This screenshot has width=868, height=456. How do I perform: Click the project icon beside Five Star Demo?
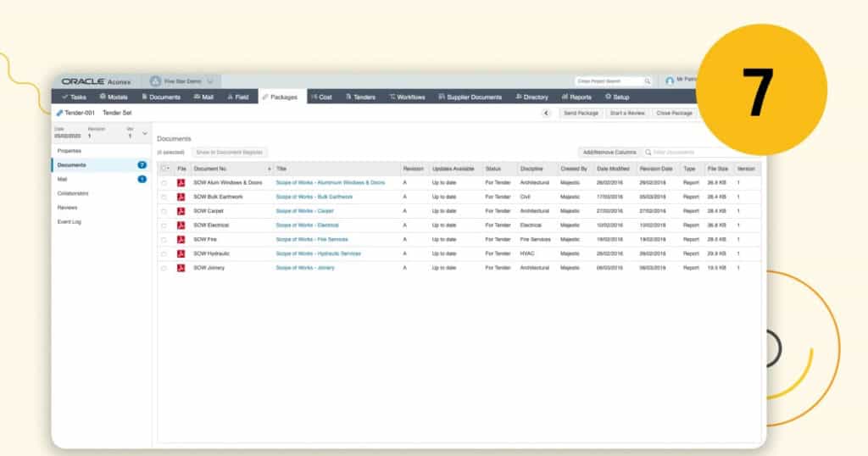[x=155, y=81]
